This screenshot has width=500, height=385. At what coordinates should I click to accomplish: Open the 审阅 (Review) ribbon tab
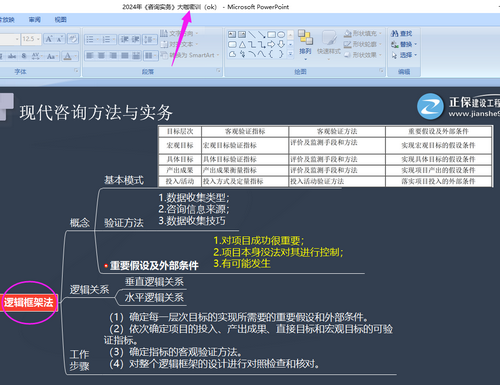(35, 20)
